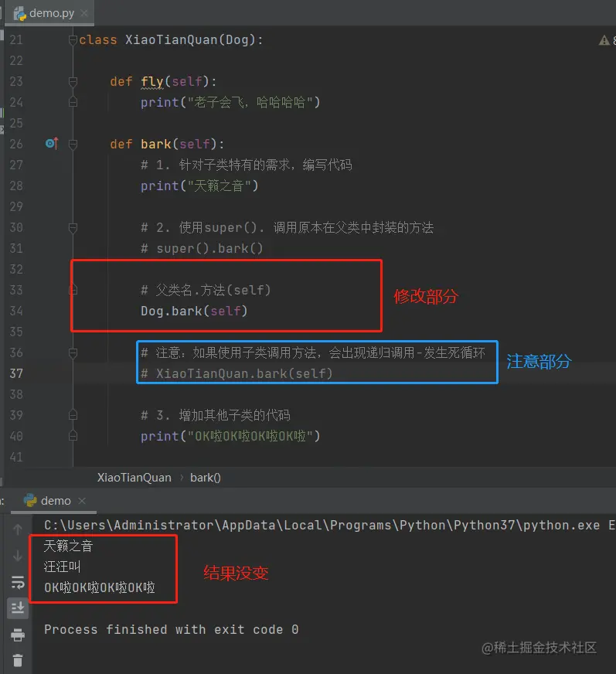Close the demo run tab
616x674 pixels.
point(82,501)
